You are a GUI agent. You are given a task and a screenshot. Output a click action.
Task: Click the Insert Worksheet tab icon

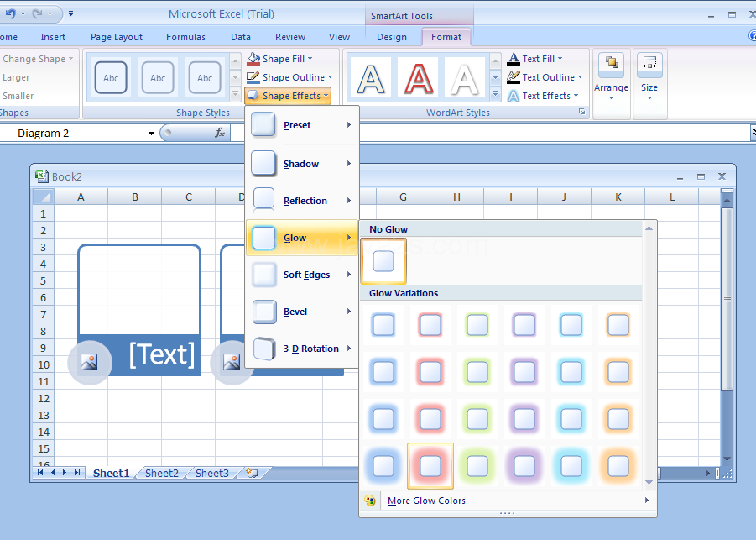pos(252,473)
